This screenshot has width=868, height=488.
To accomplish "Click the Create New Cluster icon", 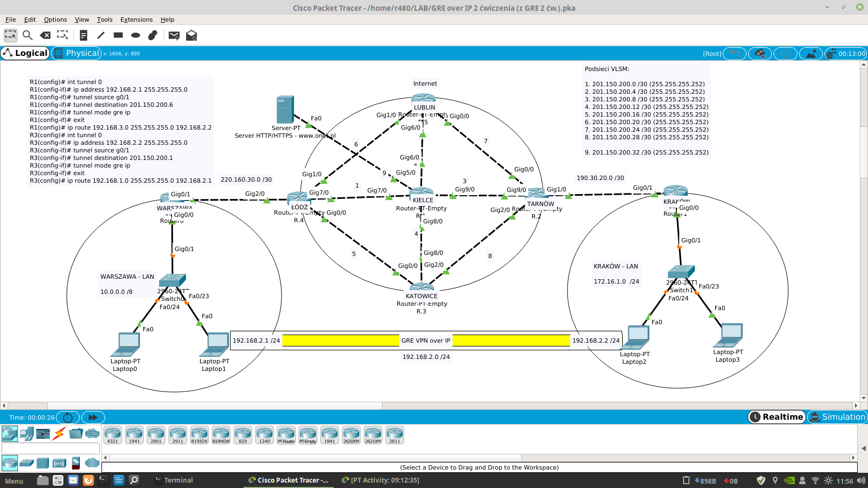I will (760, 54).
